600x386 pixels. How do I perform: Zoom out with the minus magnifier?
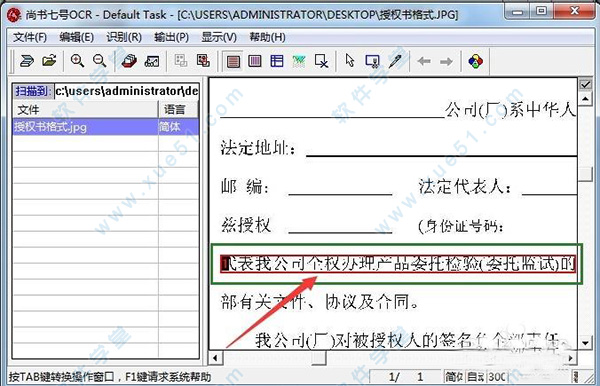(x=99, y=60)
